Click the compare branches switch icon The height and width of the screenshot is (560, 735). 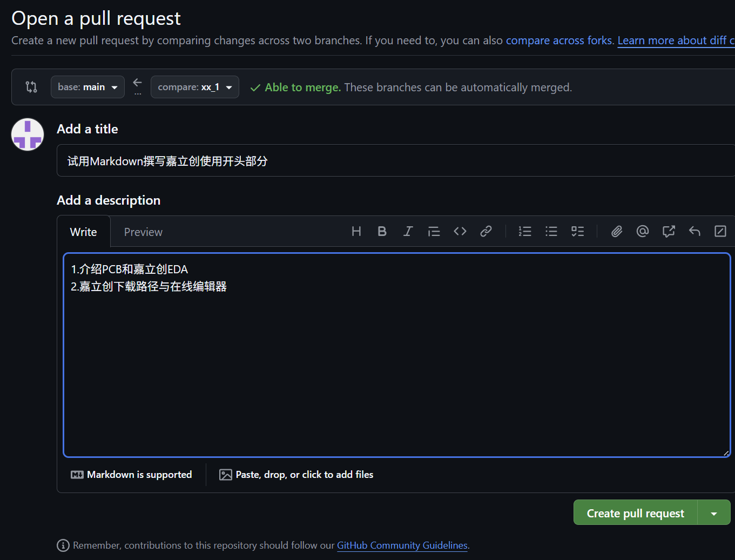tap(31, 87)
